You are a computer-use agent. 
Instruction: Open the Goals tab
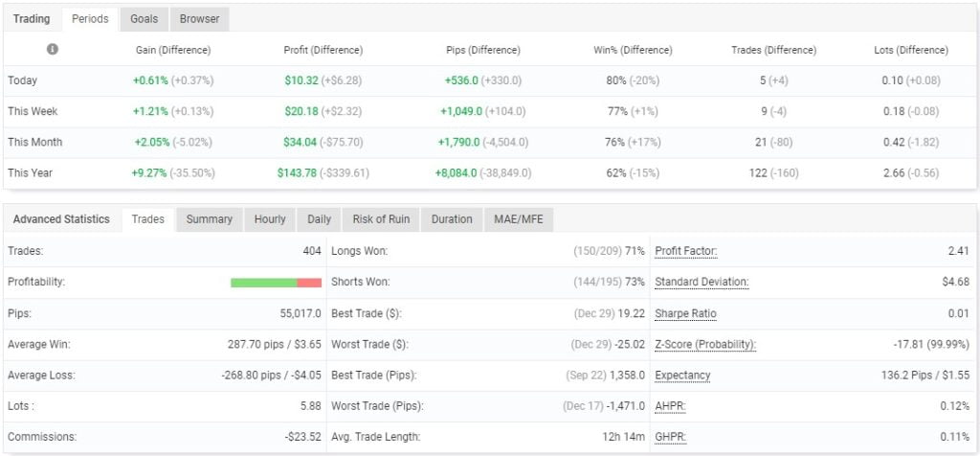pyautogui.click(x=145, y=18)
